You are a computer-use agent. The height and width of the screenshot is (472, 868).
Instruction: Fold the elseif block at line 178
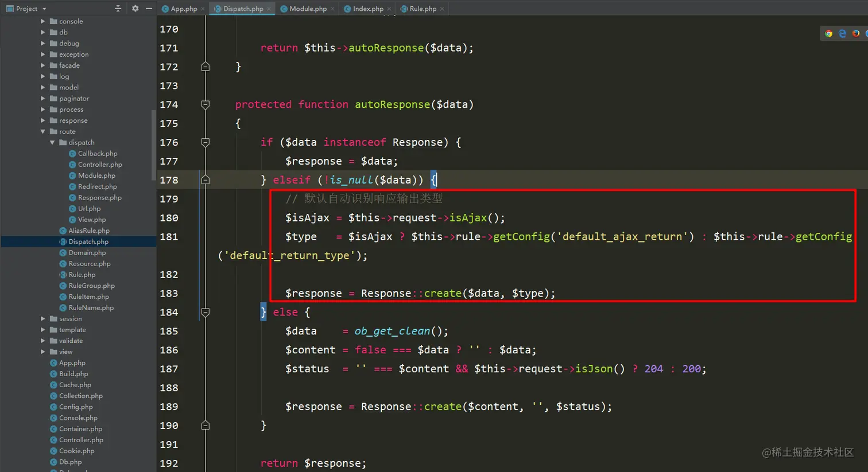(x=205, y=180)
